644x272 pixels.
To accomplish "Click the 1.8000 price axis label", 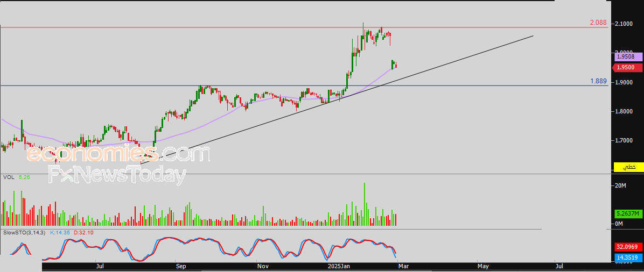I will pos(624,112).
